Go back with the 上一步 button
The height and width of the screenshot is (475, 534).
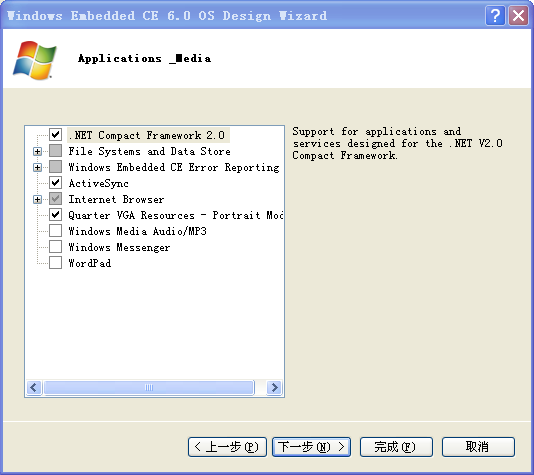227,447
